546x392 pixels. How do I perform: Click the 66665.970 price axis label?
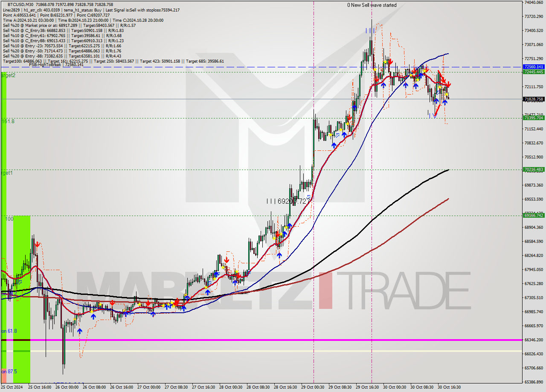click(534, 326)
